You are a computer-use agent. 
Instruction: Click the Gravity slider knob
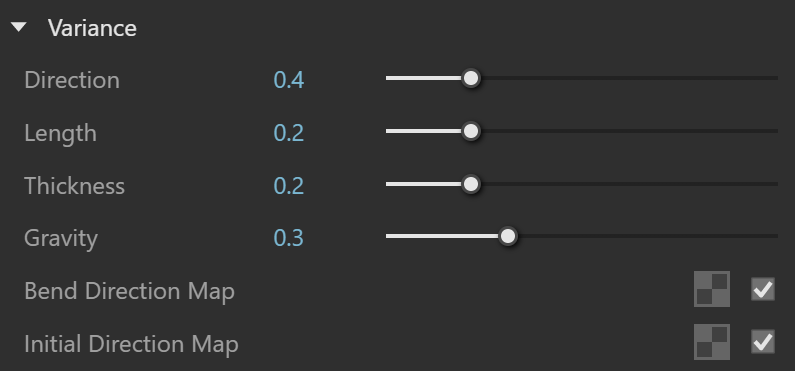coord(508,236)
